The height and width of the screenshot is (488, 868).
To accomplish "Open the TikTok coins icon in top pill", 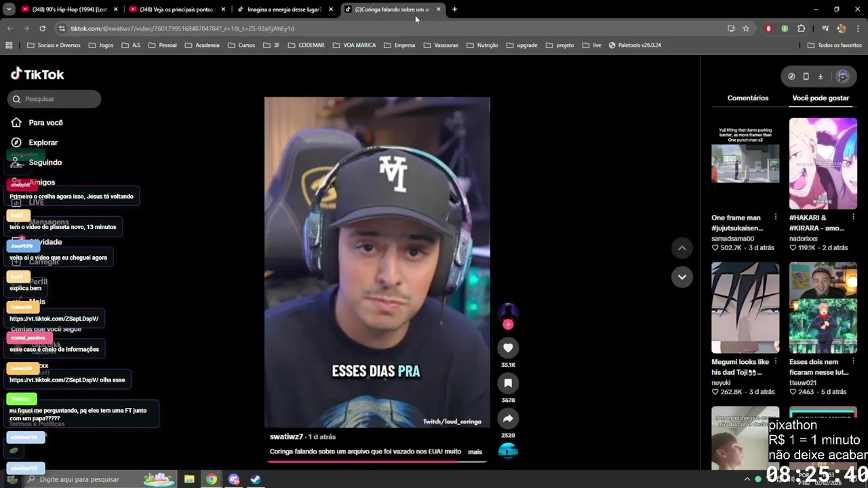I will (791, 77).
